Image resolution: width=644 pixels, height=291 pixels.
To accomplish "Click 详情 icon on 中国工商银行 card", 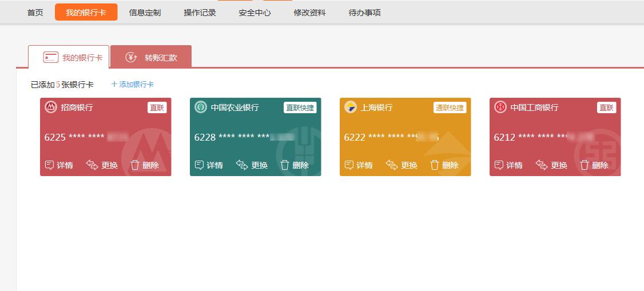I will pyautogui.click(x=499, y=165).
